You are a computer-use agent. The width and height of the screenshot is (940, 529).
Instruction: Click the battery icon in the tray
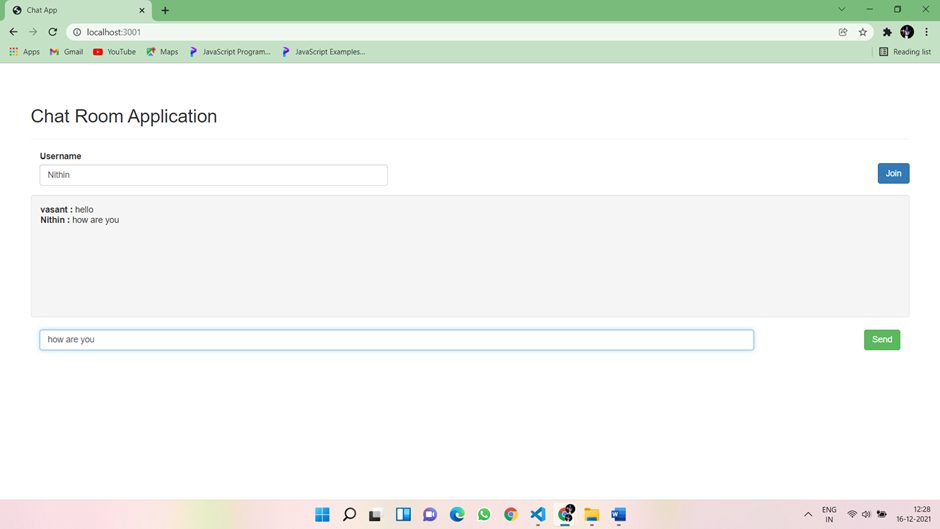click(x=882, y=515)
